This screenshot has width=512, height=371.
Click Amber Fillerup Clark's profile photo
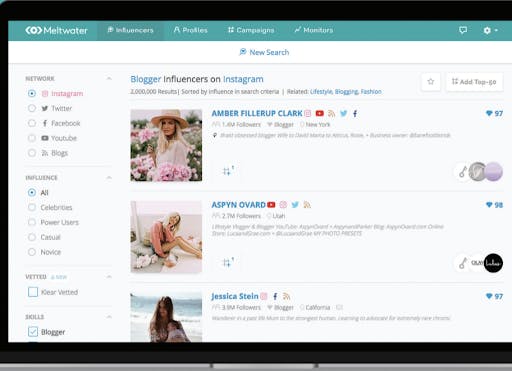tap(166, 145)
